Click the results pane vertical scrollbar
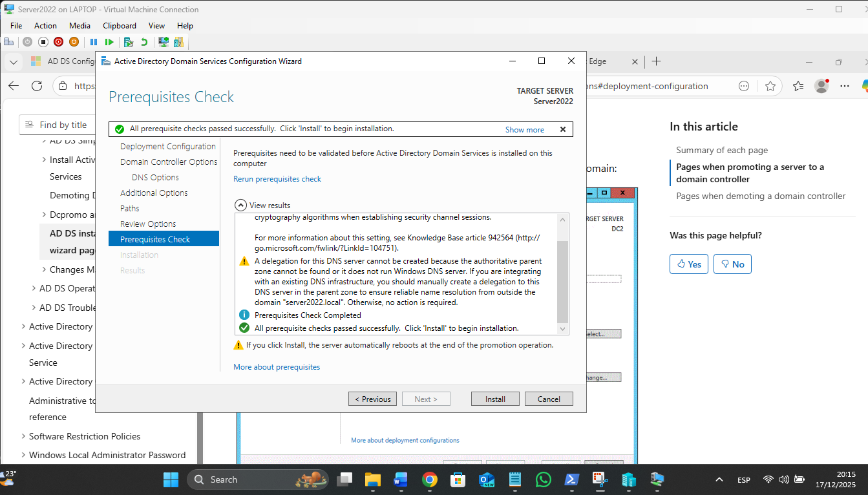Screen dimensions: 868x495 coord(562,281)
